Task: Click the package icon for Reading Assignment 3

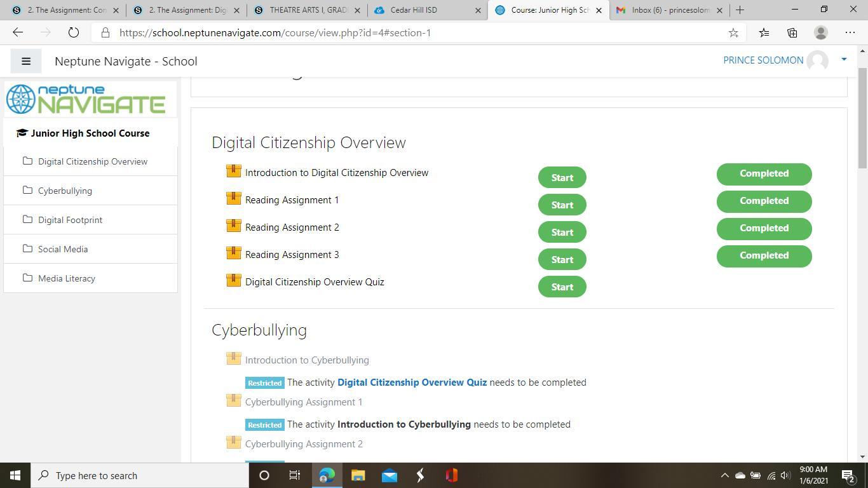Action: click(233, 253)
